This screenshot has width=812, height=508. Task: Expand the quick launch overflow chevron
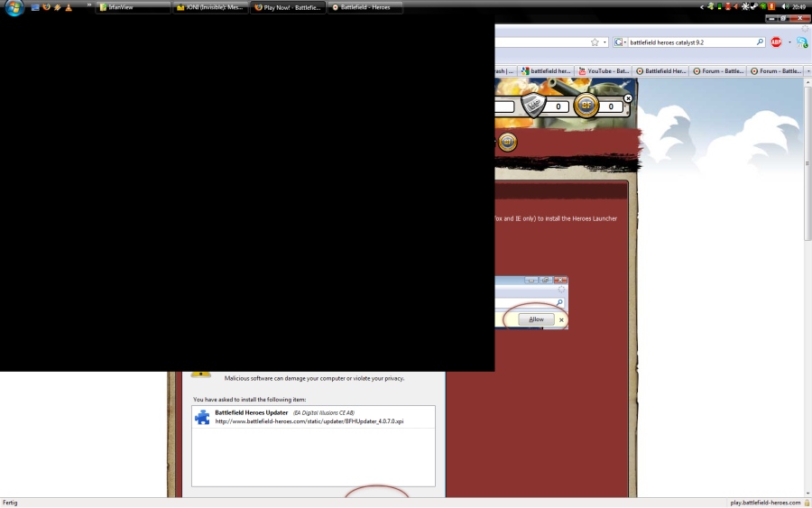coord(89,5)
